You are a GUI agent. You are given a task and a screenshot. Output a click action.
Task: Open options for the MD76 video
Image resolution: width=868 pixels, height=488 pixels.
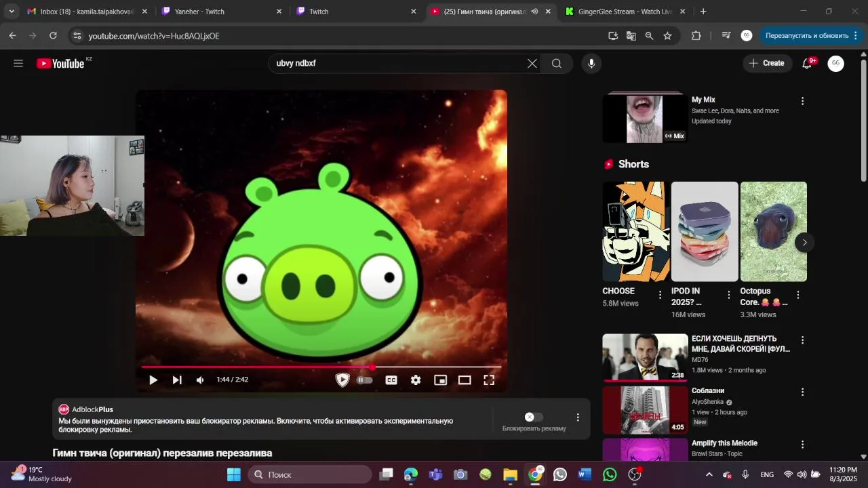(803, 340)
